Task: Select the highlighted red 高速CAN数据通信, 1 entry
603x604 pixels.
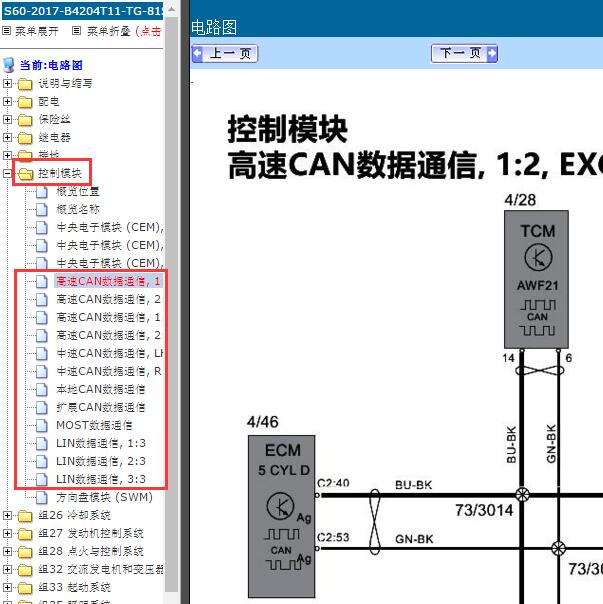Action: click(x=108, y=282)
